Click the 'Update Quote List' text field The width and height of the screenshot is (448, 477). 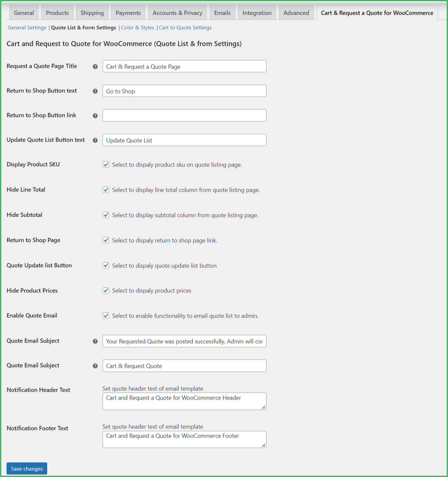click(185, 140)
